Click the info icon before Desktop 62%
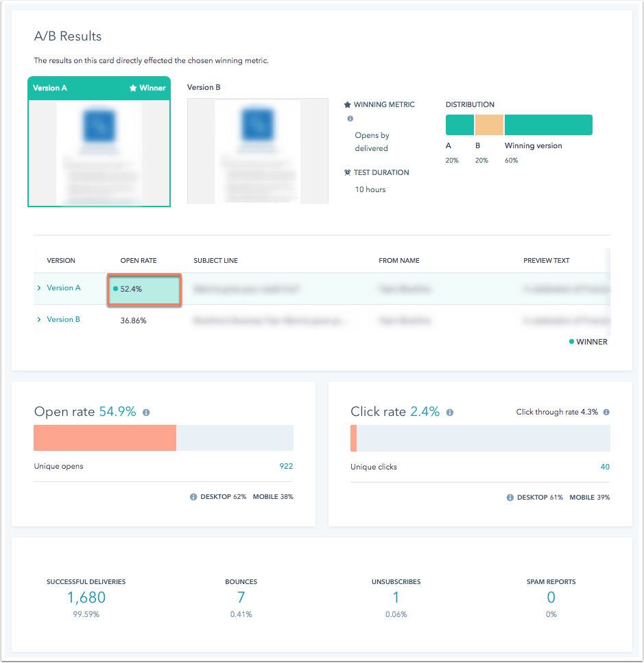Image resolution: width=644 pixels, height=663 pixels. click(193, 496)
